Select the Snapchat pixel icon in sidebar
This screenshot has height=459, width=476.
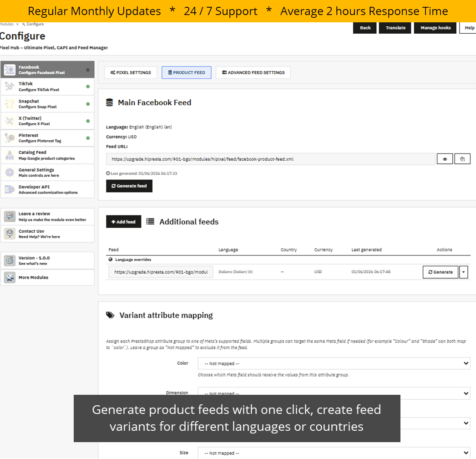[x=10, y=104]
